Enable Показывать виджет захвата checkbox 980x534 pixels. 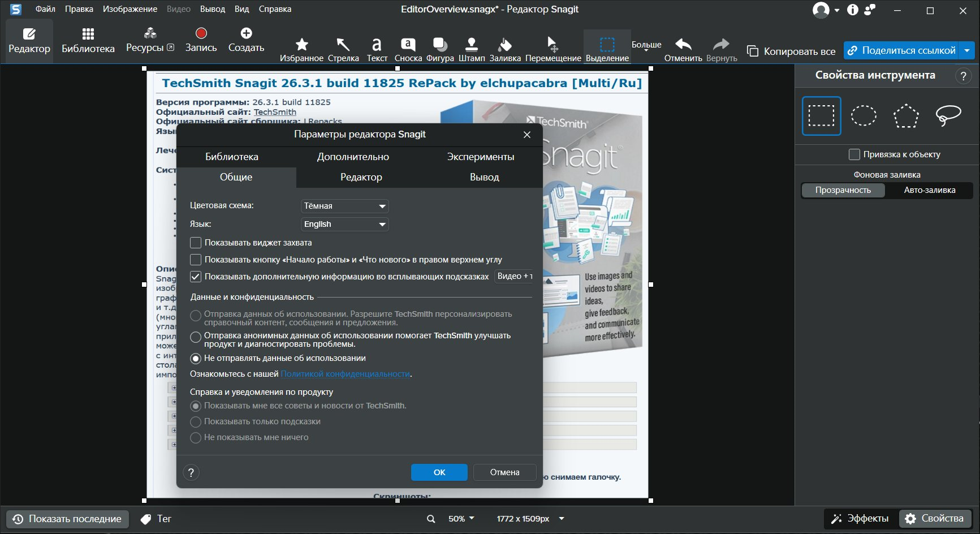pyautogui.click(x=196, y=243)
